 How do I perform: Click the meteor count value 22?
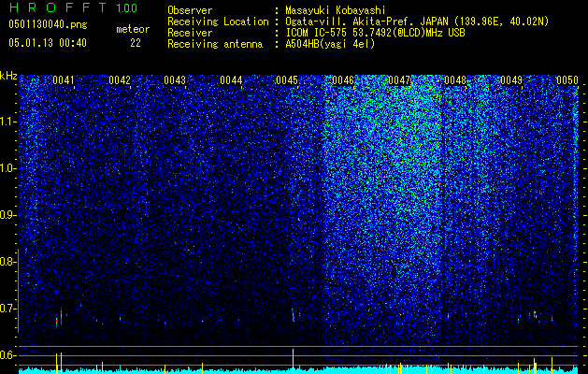coord(136,43)
